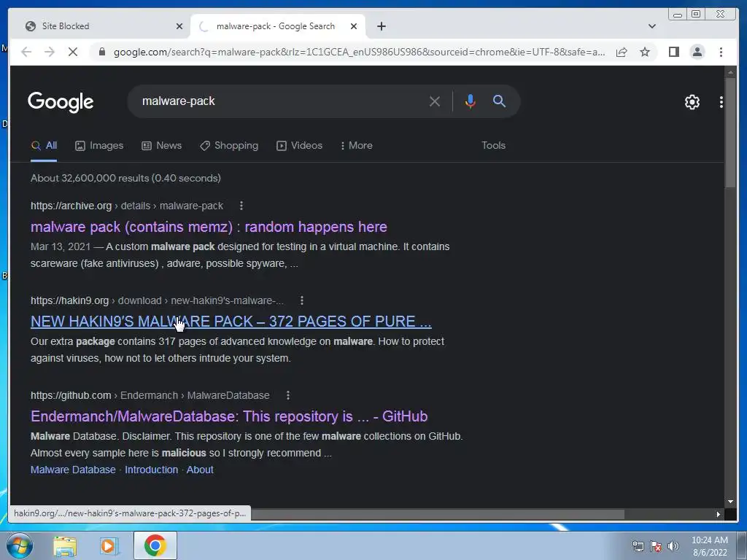Expand the tab search chevron

652,26
